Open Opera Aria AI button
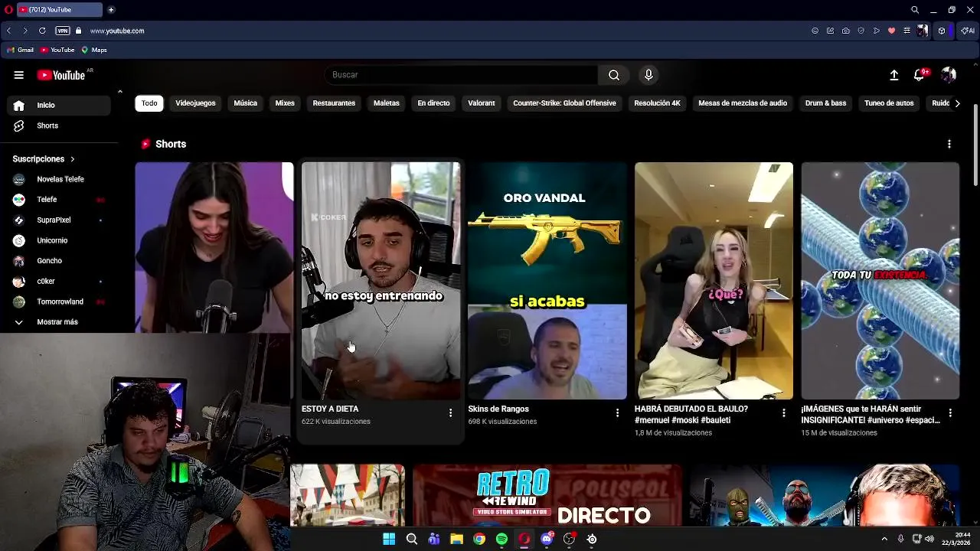 [969, 31]
